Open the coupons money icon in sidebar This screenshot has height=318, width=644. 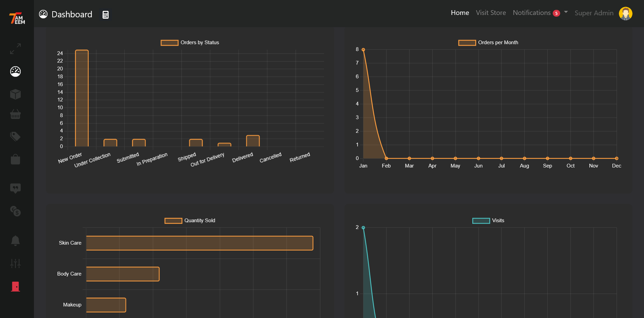click(15, 212)
